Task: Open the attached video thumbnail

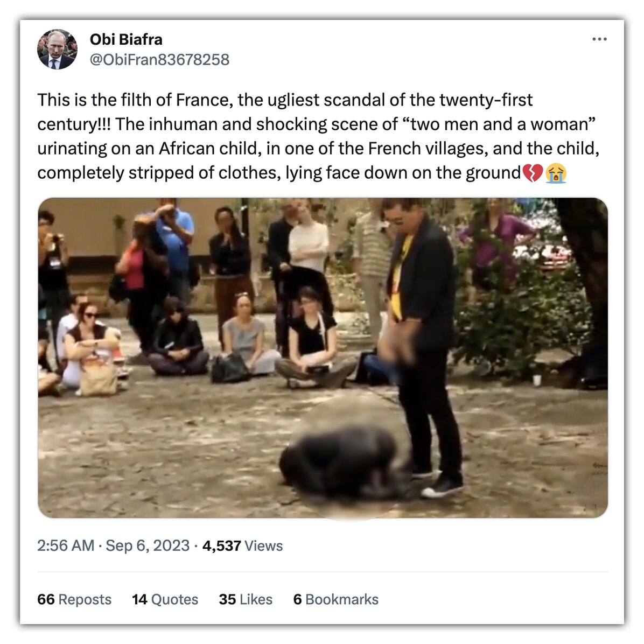Action: 323,358
